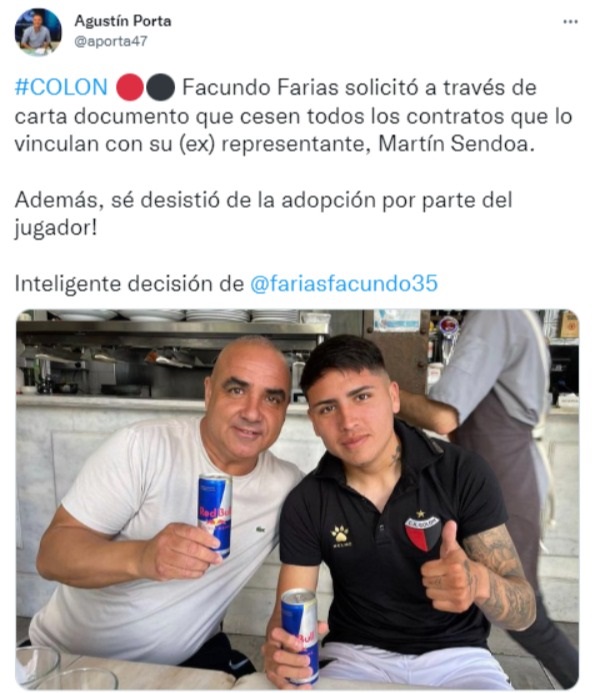Click the black circle emoji
The height and width of the screenshot is (693, 596).
(x=160, y=88)
